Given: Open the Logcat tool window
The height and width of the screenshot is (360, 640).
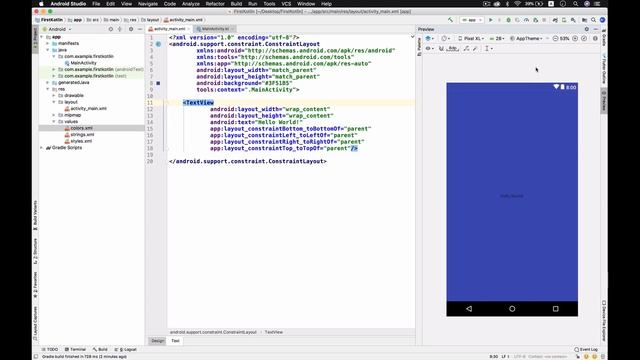Looking at the screenshot, I should click(125, 349).
